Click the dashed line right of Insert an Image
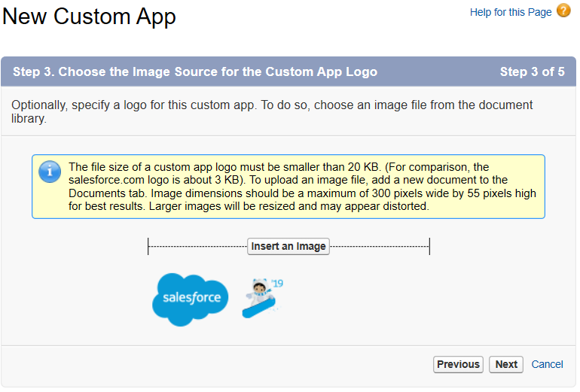Image resolution: width=580 pixels, height=392 pixels. [379, 247]
